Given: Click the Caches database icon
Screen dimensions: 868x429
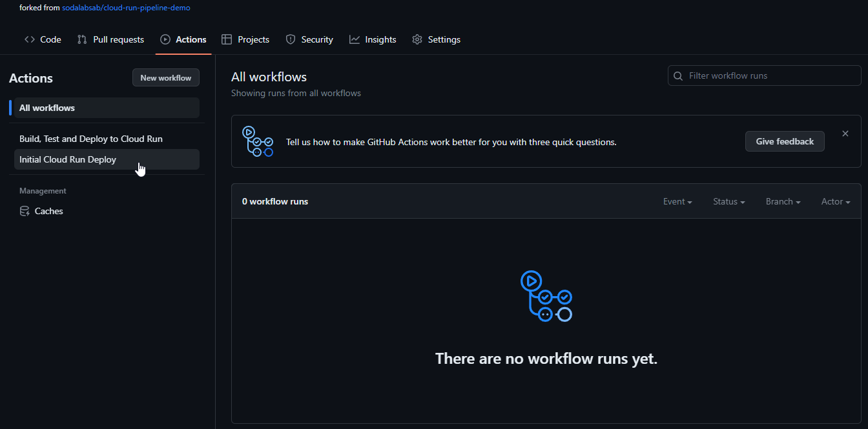Looking at the screenshot, I should pyautogui.click(x=25, y=211).
